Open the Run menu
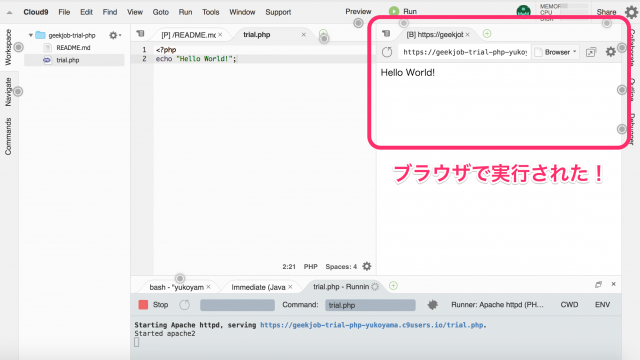This screenshot has width=640, height=360. pyautogui.click(x=185, y=12)
